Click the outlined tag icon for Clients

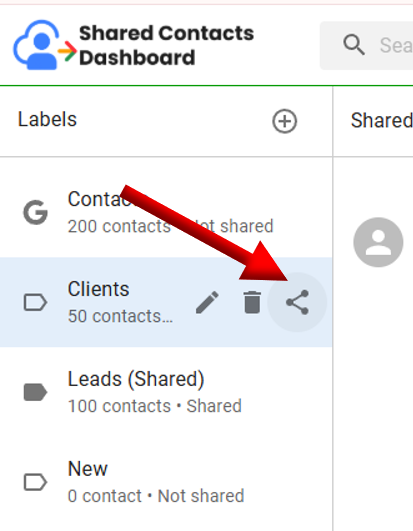click(35, 302)
